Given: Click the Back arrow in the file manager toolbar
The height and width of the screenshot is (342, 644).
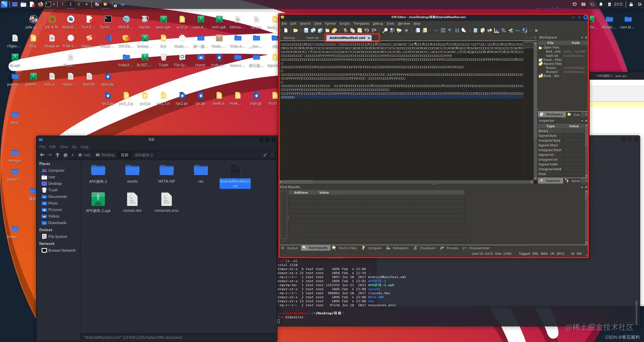Looking at the screenshot, I should click(x=42, y=155).
